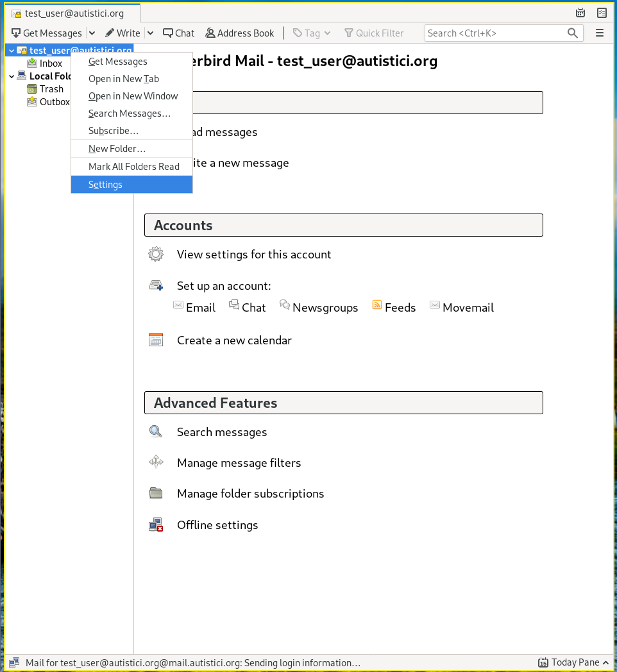
Task: Choose Get Messages in context menu
Action: pyautogui.click(x=131, y=62)
